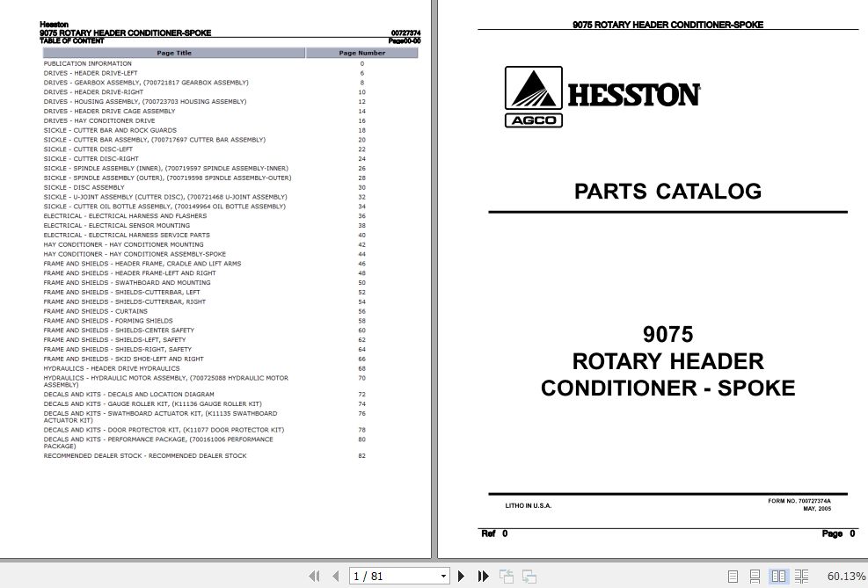Click FORM NO. 700727374A text
The height and width of the screenshot is (588, 868).
[799, 501]
